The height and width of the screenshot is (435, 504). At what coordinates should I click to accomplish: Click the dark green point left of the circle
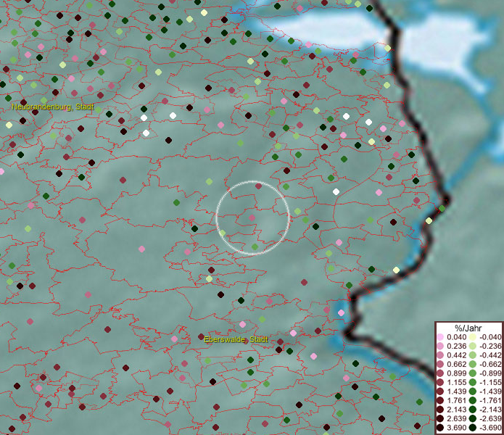pyautogui.click(x=195, y=229)
